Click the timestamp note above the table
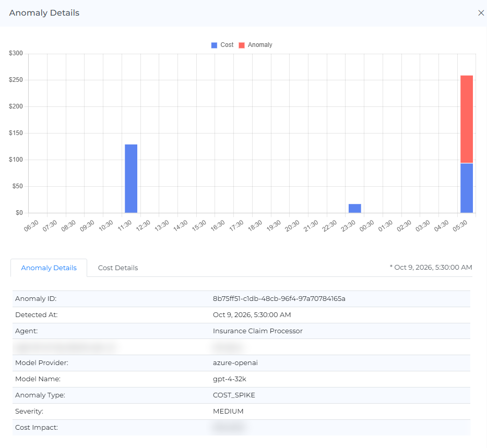The height and width of the screenshot is (448, 487). [x=431, y=268]
